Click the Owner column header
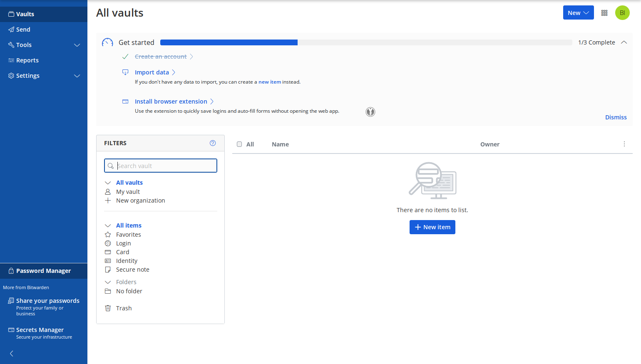This screenshot has height=364, width=641. point(489,144)
